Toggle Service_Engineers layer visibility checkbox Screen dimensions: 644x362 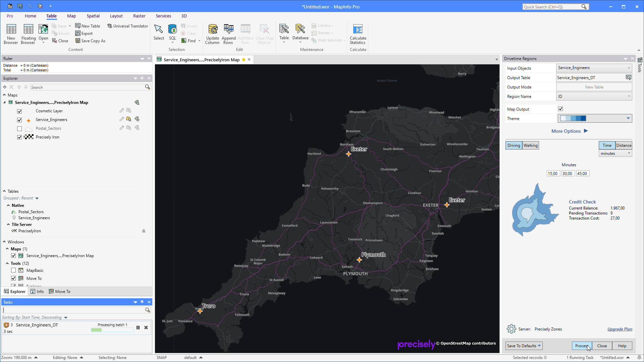(x=19, y=120)
